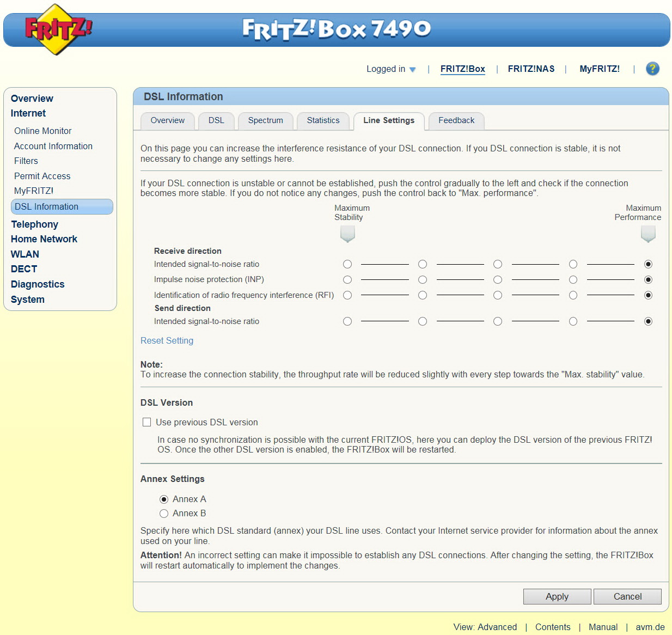
Task: Click the Cancel button
Action: [627, 597]
